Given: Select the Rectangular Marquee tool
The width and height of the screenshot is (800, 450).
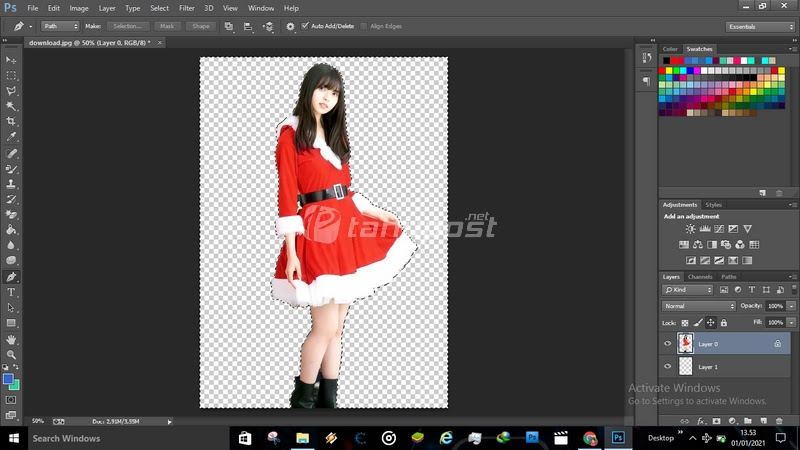Looking at the screenshot, I should pos(11,76).
